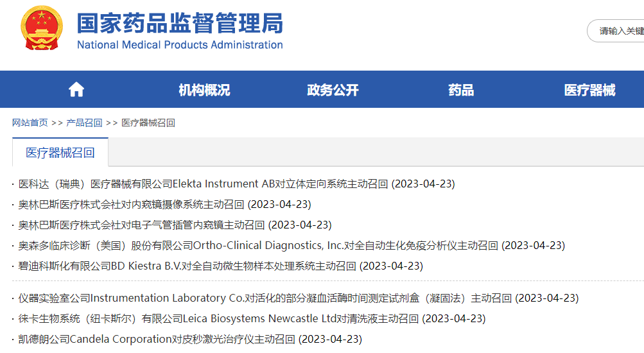Open the 药品 menu

tap(461, 90)
